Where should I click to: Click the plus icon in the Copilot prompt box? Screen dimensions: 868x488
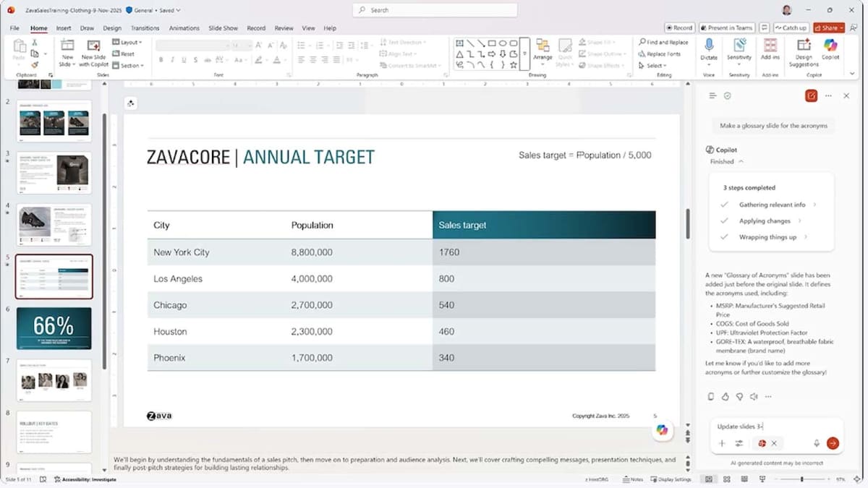[721, 443]
